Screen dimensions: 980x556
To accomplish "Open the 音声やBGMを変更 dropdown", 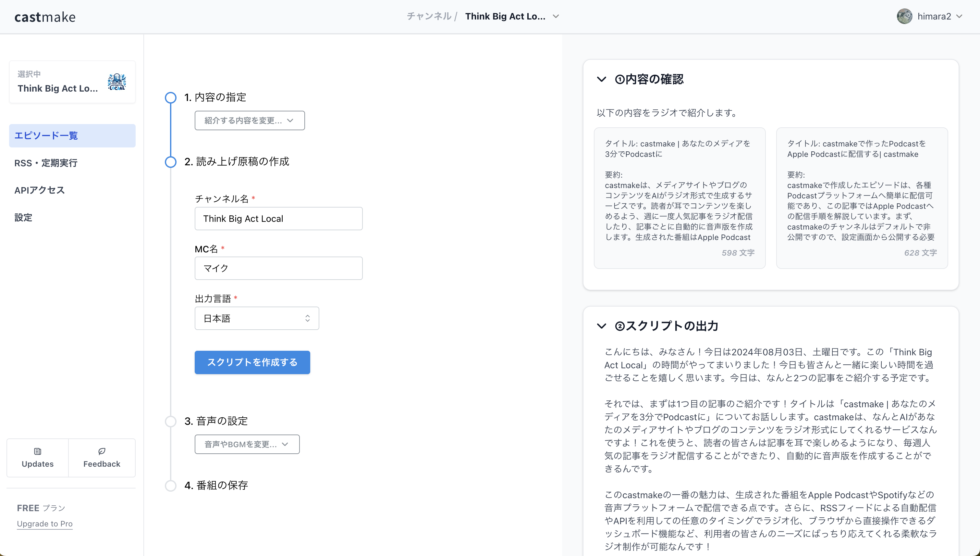I will (x=247, y=444).
